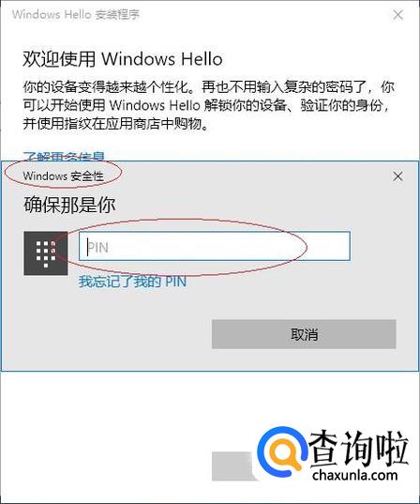Click 'Windows Hello' in the large welcome heading
This screenshot has height=504, width=420.
(x=162, y=59)
